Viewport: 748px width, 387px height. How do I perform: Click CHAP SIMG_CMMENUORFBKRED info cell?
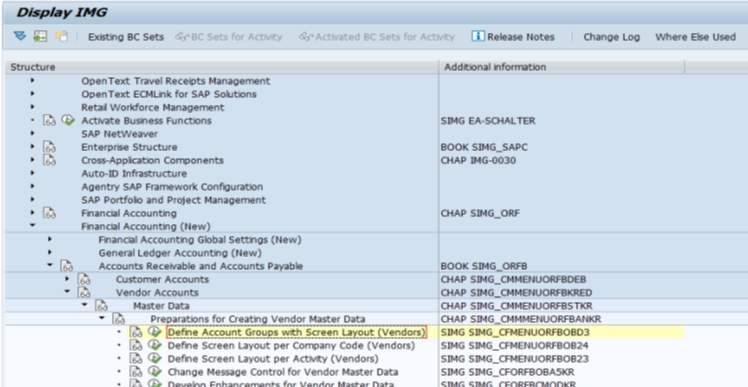click(x=516, y=293)
